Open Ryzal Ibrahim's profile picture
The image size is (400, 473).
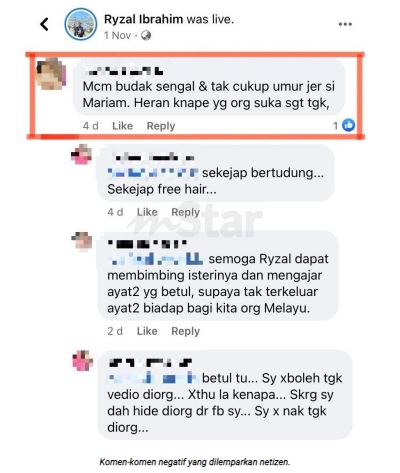tap(81, 24)
